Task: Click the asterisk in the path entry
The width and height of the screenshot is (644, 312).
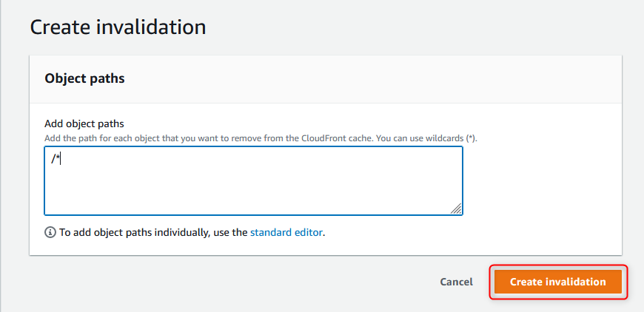Action: tap(58, 159)
